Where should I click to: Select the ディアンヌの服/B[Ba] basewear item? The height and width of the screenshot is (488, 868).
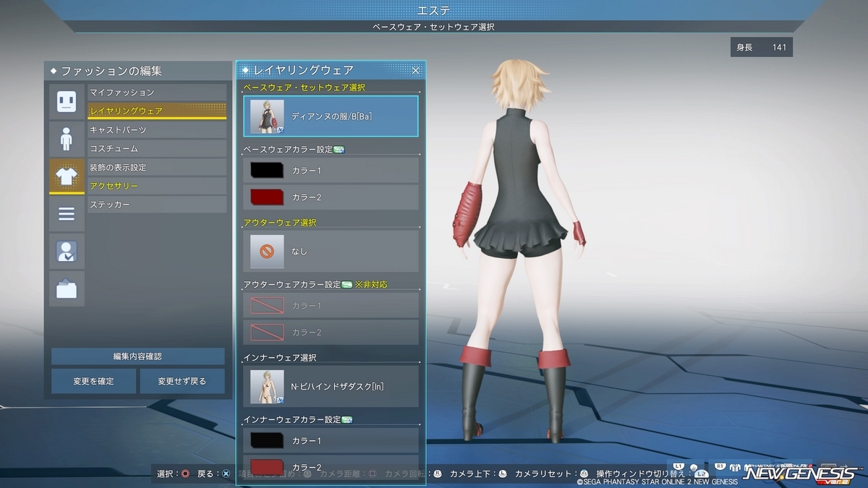[331, 116]
